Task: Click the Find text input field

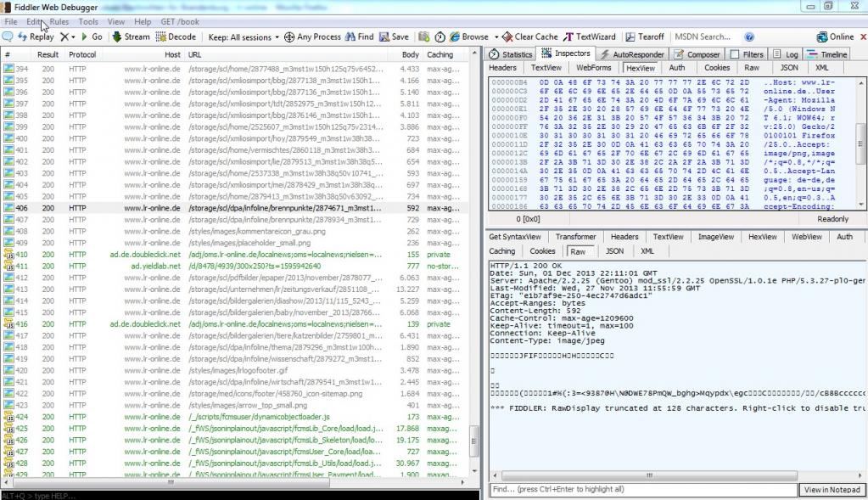Action: point(643,490)
